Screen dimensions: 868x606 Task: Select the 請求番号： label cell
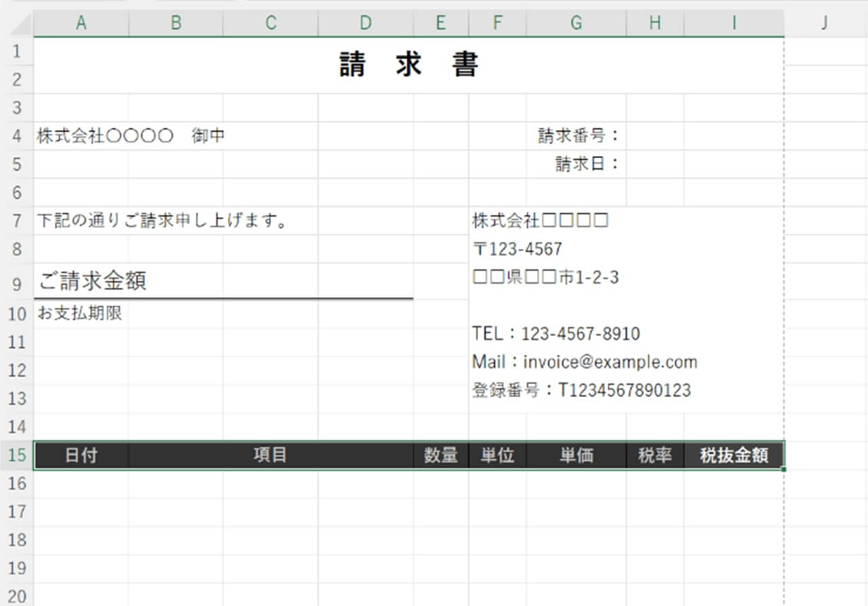click(576, 136)
